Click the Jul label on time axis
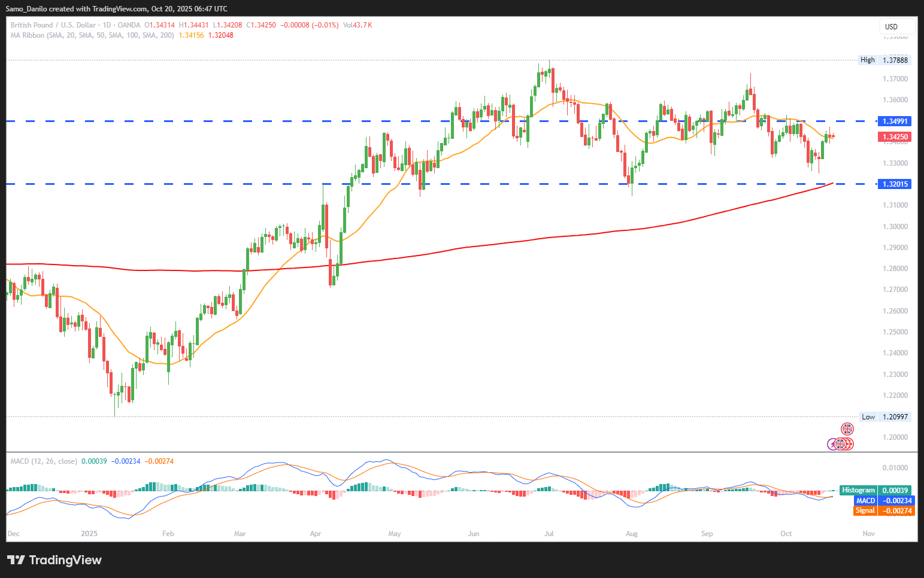The width and height of the screenshot is (924, 578). (549, 533)
